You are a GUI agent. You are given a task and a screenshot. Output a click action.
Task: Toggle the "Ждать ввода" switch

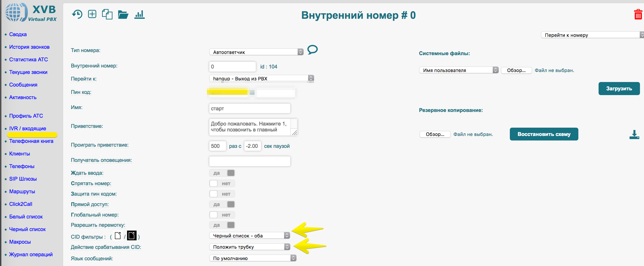click(222, 173)
